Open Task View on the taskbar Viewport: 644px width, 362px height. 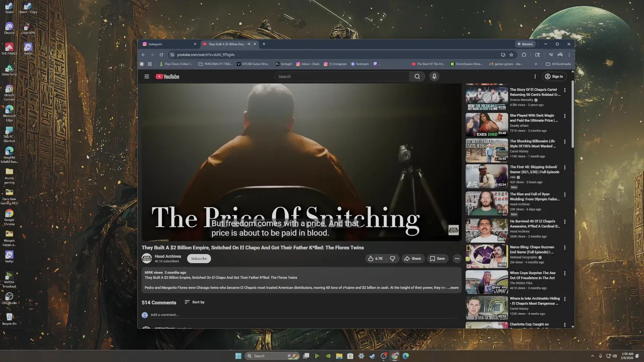coord(306,356)
